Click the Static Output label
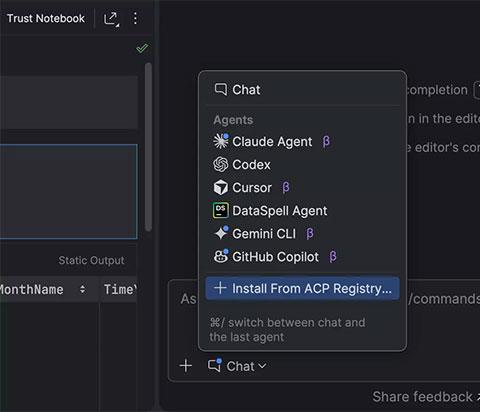Viewport: 480px width, 412px height. [x=91, y=260]
